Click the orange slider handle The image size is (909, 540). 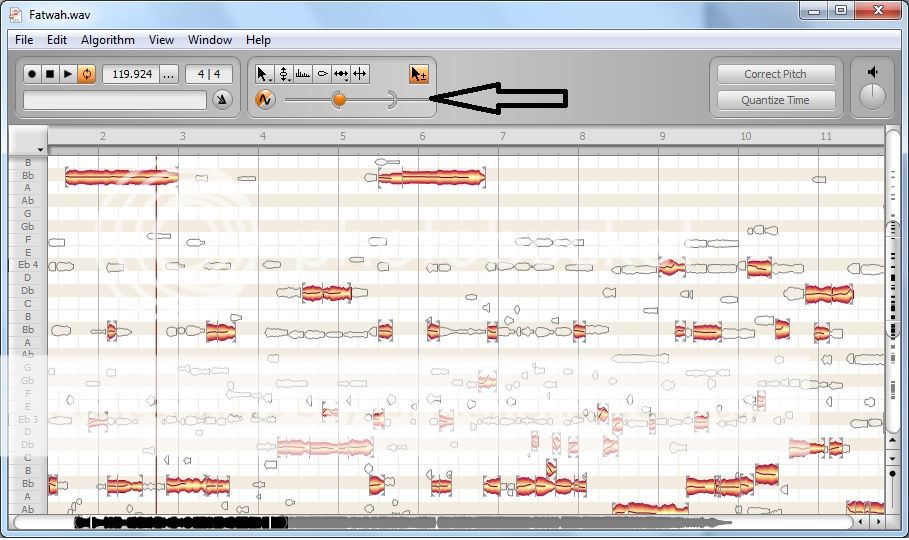339,99
